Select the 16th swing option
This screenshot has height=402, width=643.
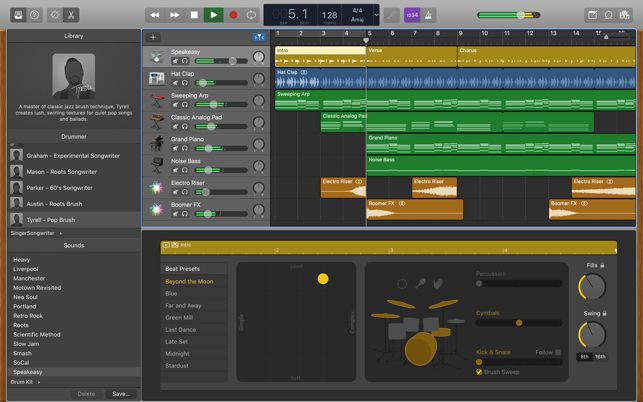coord(600,357)
